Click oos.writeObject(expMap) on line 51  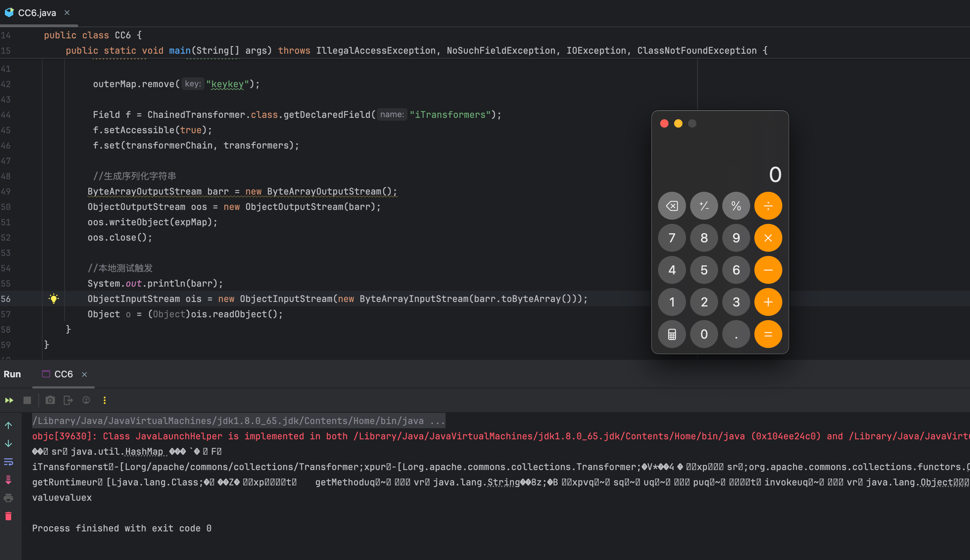(152, 222)
